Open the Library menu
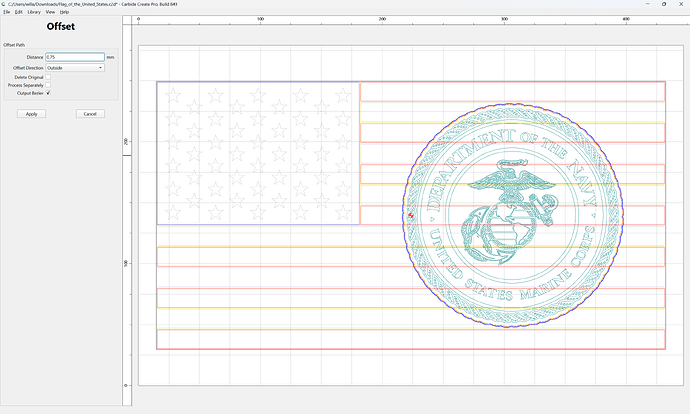 (34, 12)
